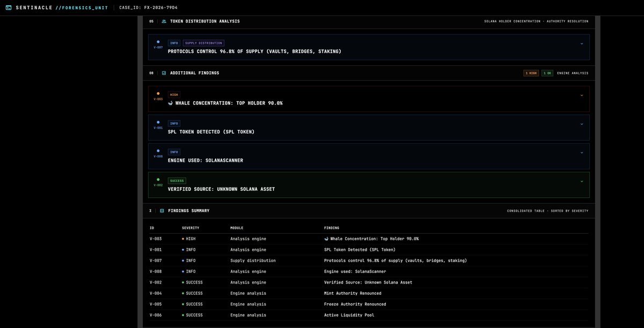Click the ID column header
Viewport: 644px width, 328px height.
click(x=152, y=228)
